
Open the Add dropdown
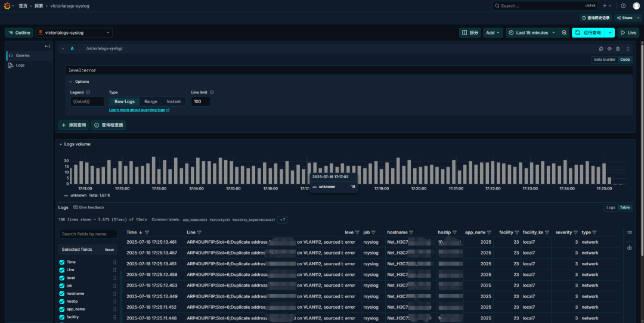pos(493,33)
